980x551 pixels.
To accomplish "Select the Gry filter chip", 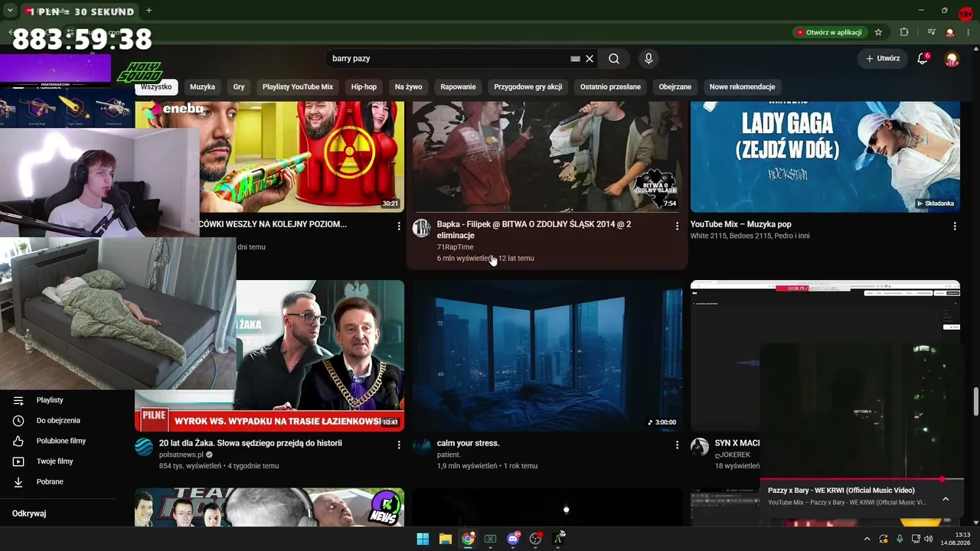I will 239,86.
